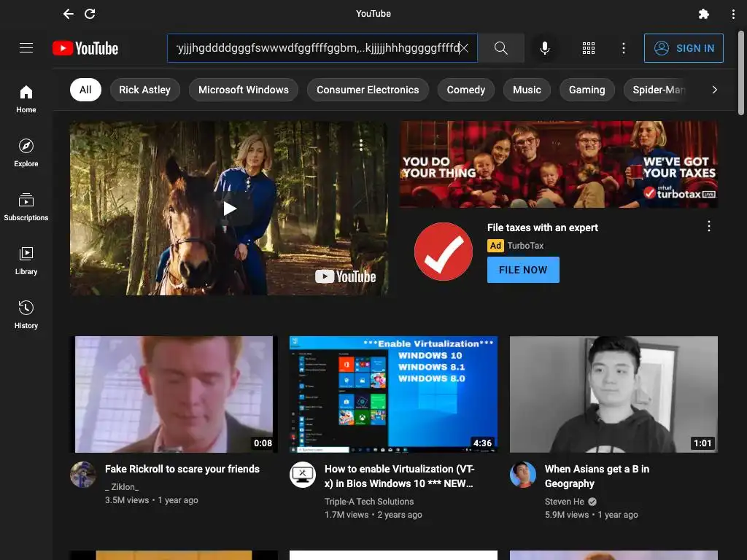Select the Music chip

527,90
